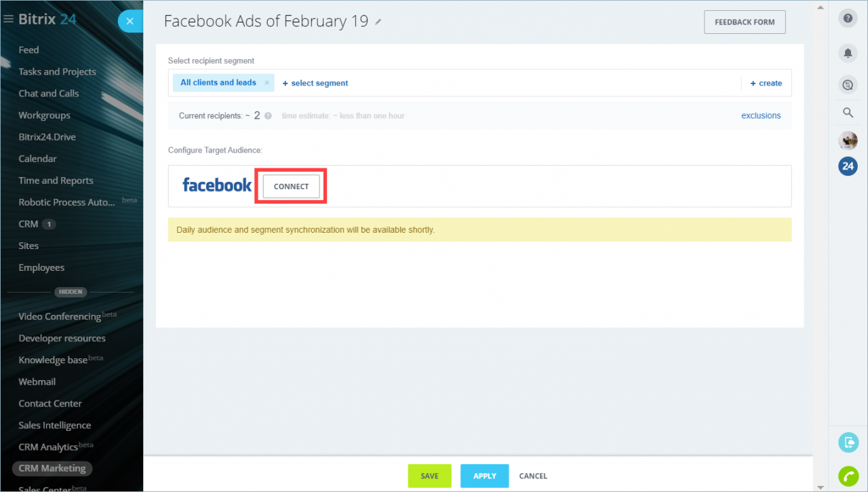Open Calendar in sidebar
The image size is (868, 492).
(38, 159)
